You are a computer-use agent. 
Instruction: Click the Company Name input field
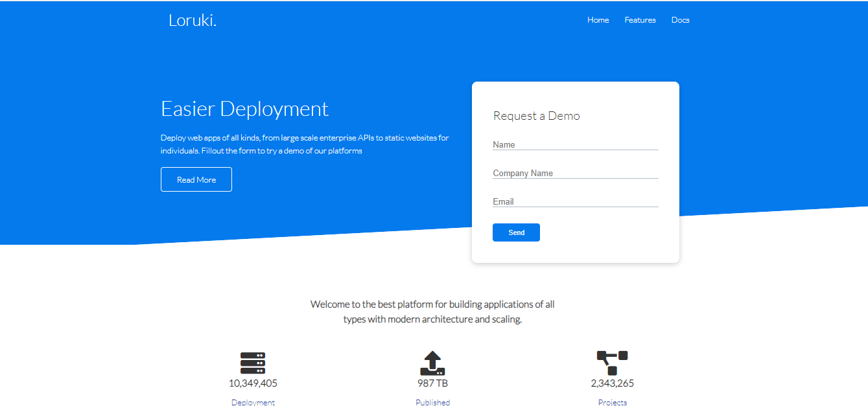pyautogui.click(x=575, y=174)
